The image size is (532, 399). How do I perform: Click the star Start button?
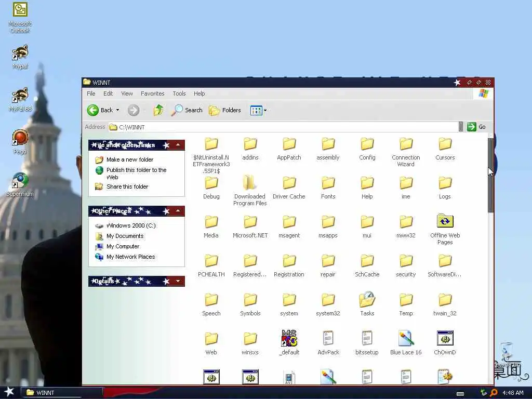pyautogui.click(x=9, y=392)
